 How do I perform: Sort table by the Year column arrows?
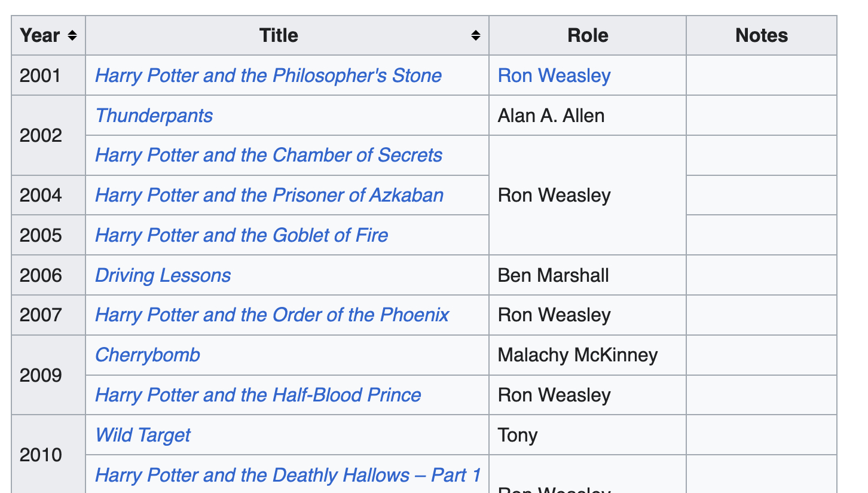tap(72, 36)
